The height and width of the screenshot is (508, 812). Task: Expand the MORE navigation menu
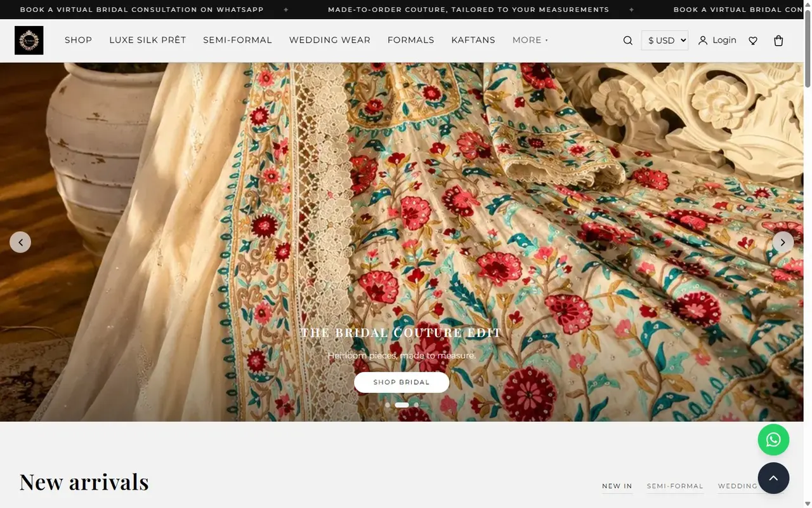(x=530, y=40)
